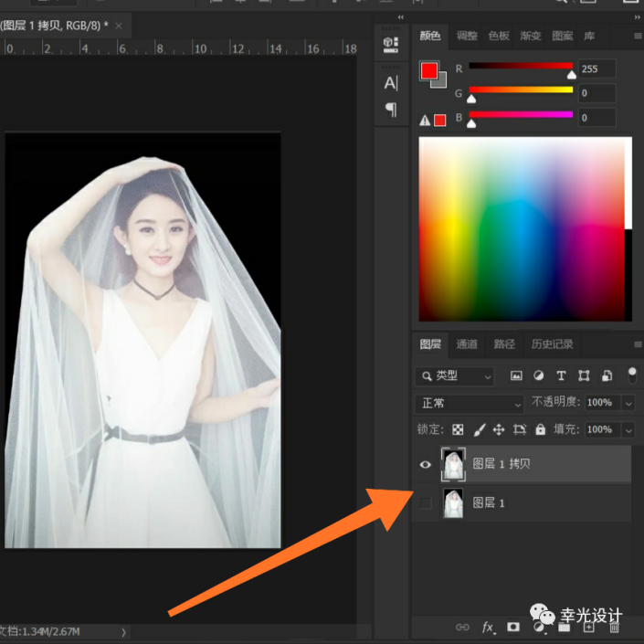Create new fill or adjustment layer
644x644 pixels.
pyautogui.click(x=538, y=628)
